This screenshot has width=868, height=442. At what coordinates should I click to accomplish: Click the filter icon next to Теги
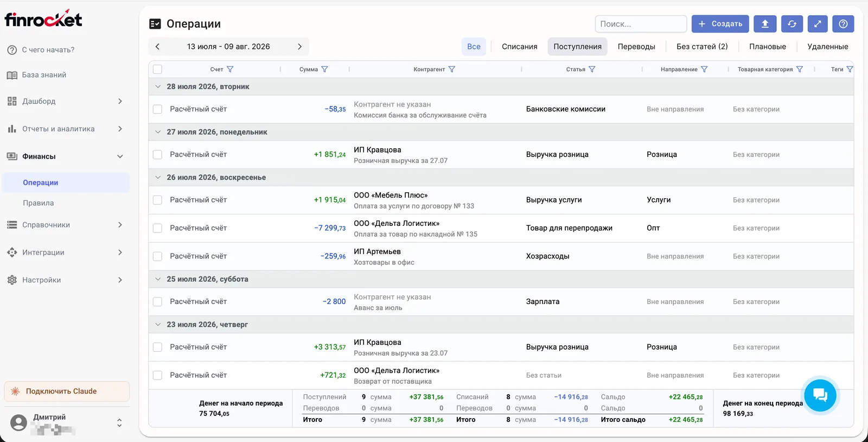coord(850,70)
